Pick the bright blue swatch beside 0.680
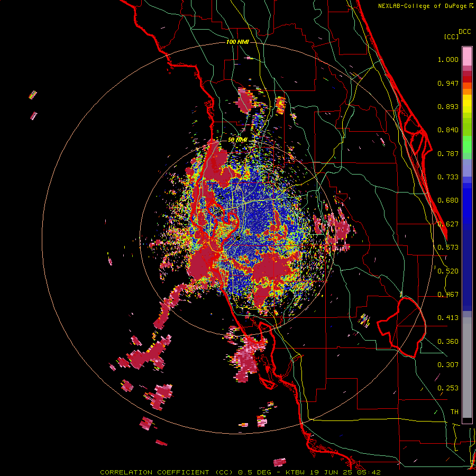The height and width of the screenshot is (476, 476). [x=467, y=204]
